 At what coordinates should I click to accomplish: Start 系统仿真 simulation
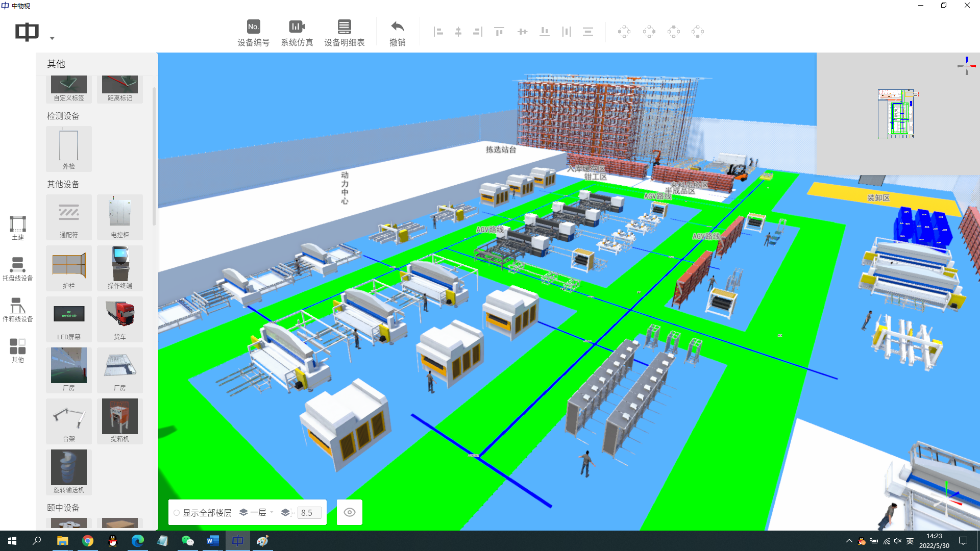(x=297, y=33)
